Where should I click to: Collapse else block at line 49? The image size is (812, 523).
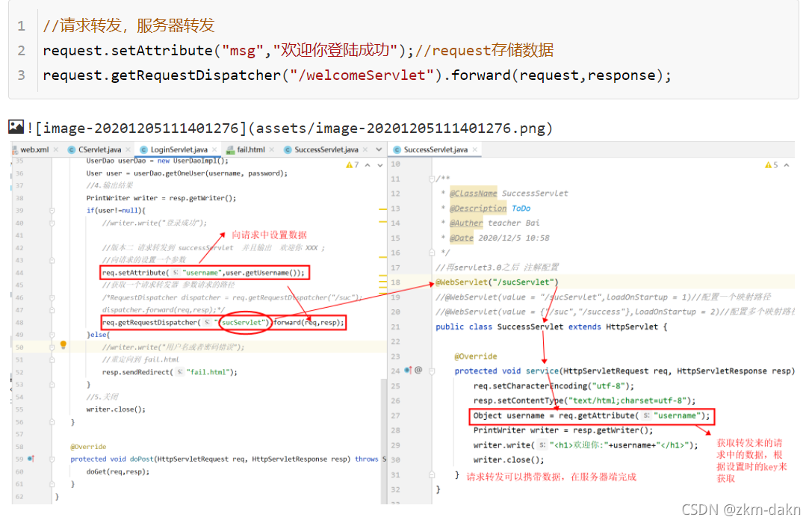click(52, 335)
